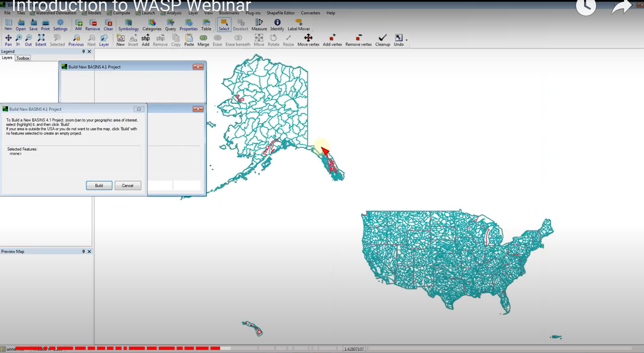Select the Zoom Out tool
The image size is (644, 353).
28,40
